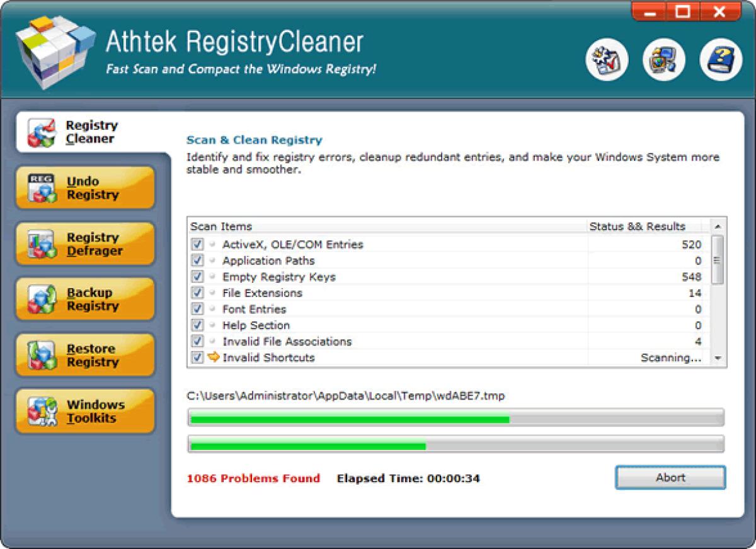Uncheck the ActiveX, OLE/COM Entries item
The height and width of the screenshot is (549, 756).
[197, 245]
